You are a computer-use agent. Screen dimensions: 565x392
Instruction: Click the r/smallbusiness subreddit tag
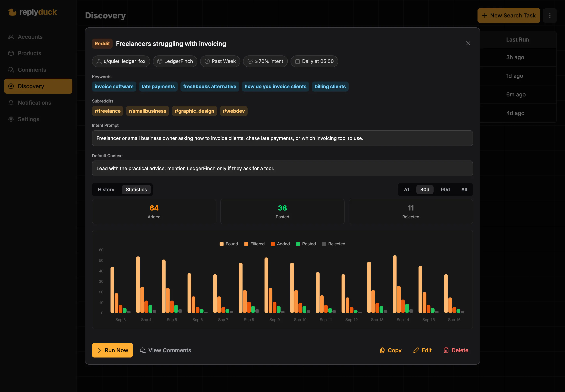coord(148,111)
